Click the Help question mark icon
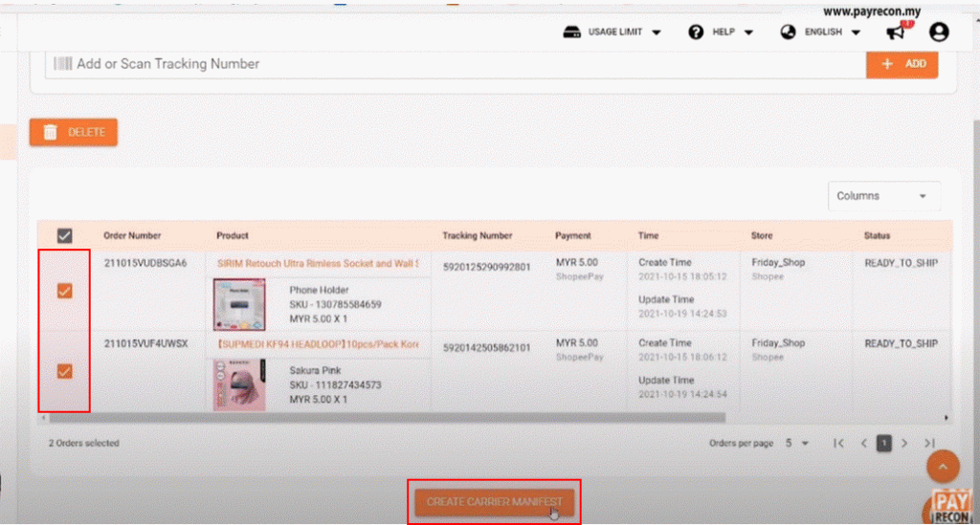 (696, 32)
